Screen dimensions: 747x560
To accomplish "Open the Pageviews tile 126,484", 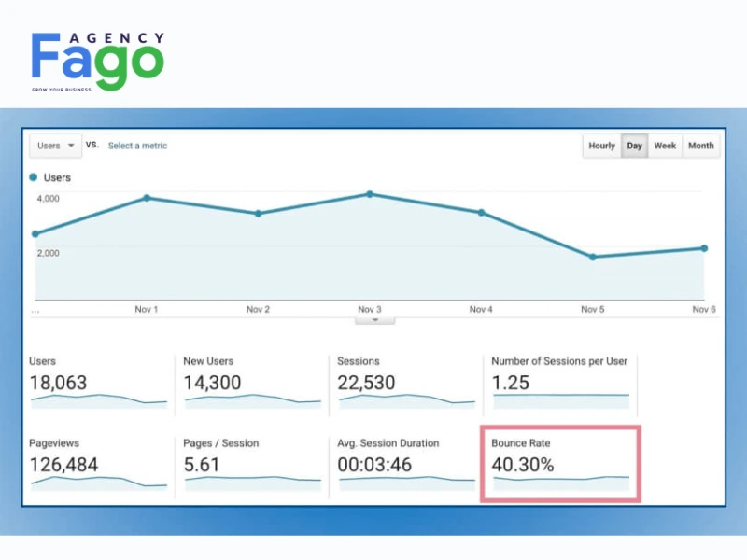I will (x=99, y=465).
